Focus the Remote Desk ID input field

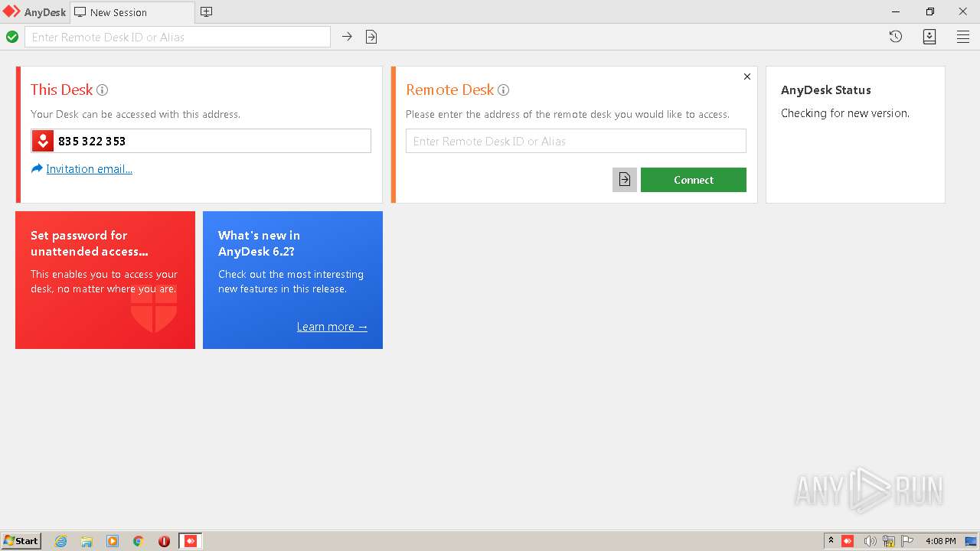[576, 141]
